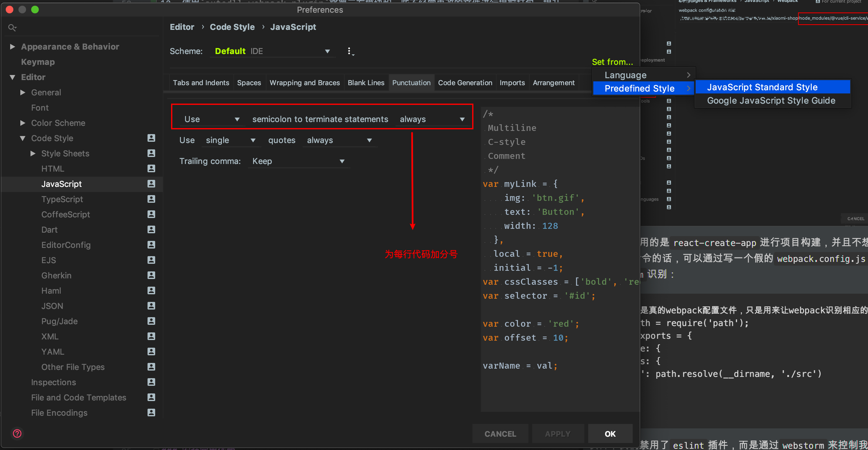Open the single quotes type dropdown
The image size is (868, 450).
click(231, 140)
